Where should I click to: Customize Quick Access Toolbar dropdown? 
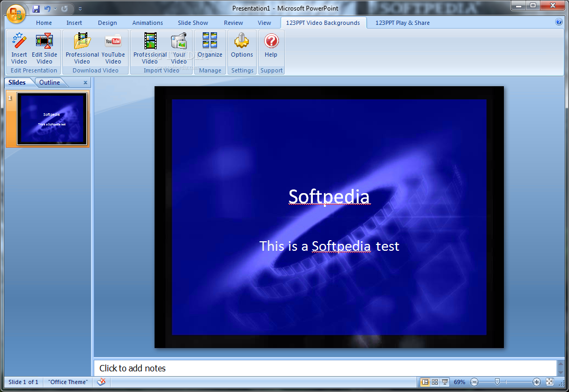tap(80, 8)
